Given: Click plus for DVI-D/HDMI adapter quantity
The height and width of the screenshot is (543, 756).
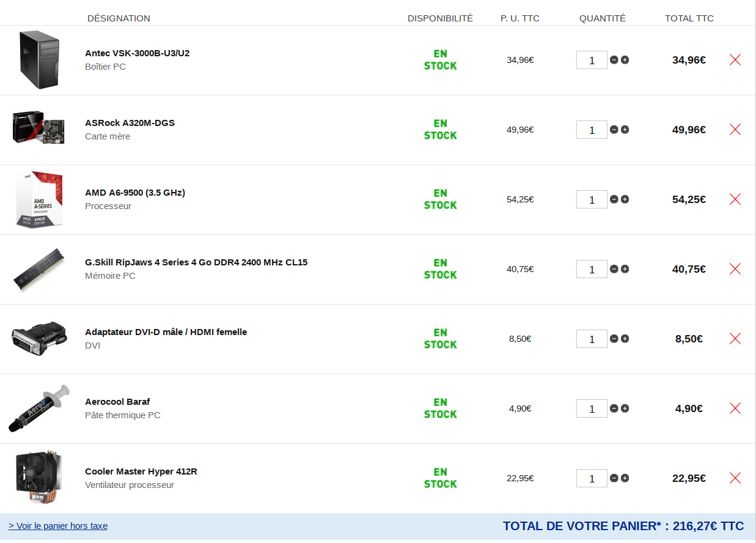Looking at the screenshot, I should pos(625,339).
